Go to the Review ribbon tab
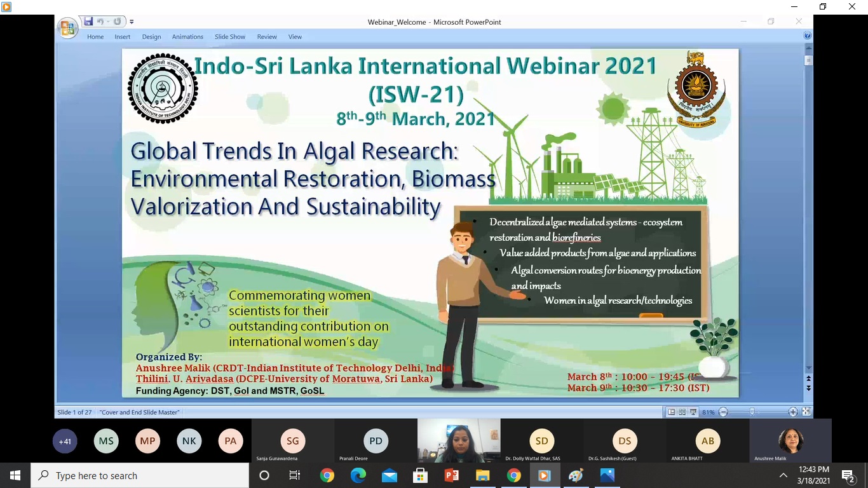 [x=267, y=37]
